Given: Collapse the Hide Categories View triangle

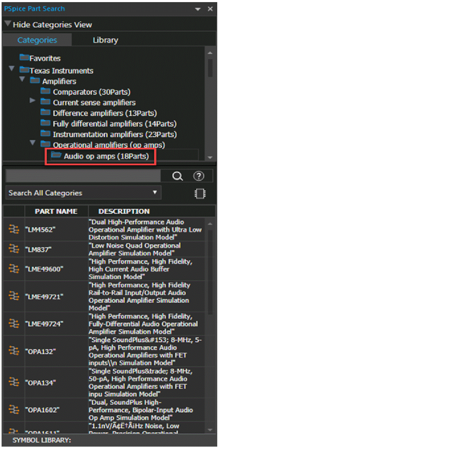Looking at the screenshot, I should tap(8, 24).
